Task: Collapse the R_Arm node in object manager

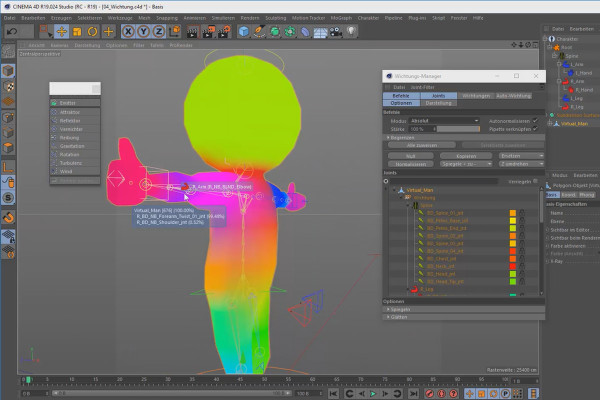Action: pyautogui.click(x=559, y=81)
